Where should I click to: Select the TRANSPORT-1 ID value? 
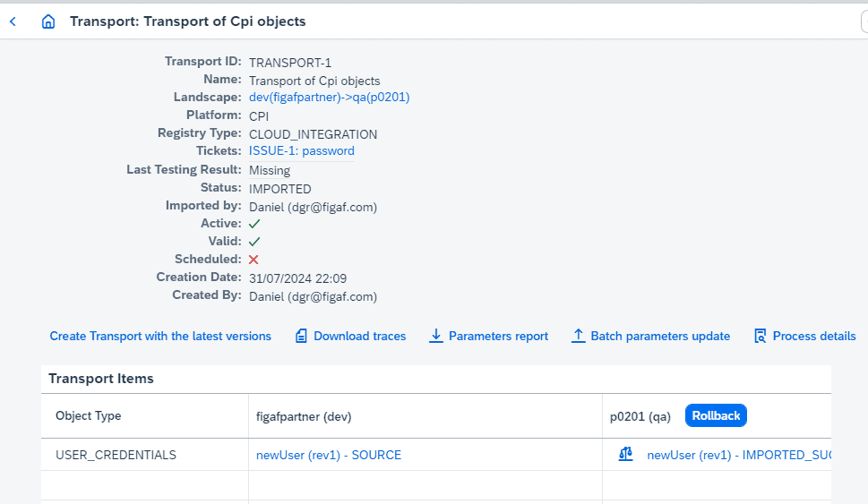[290, 63]
